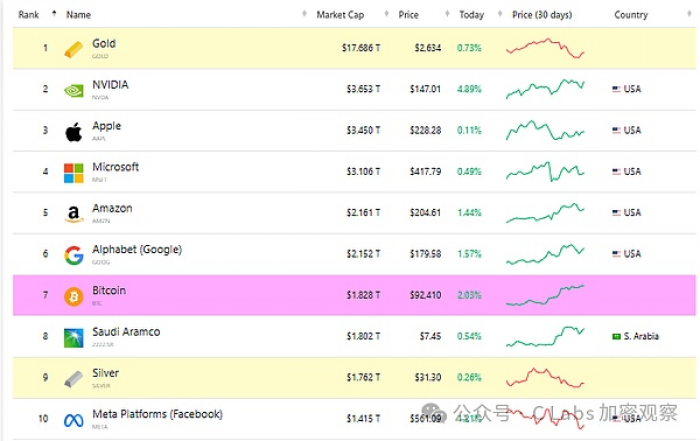Click the Meta infinity logo icon
700x441 pixels.
point(74,420)
